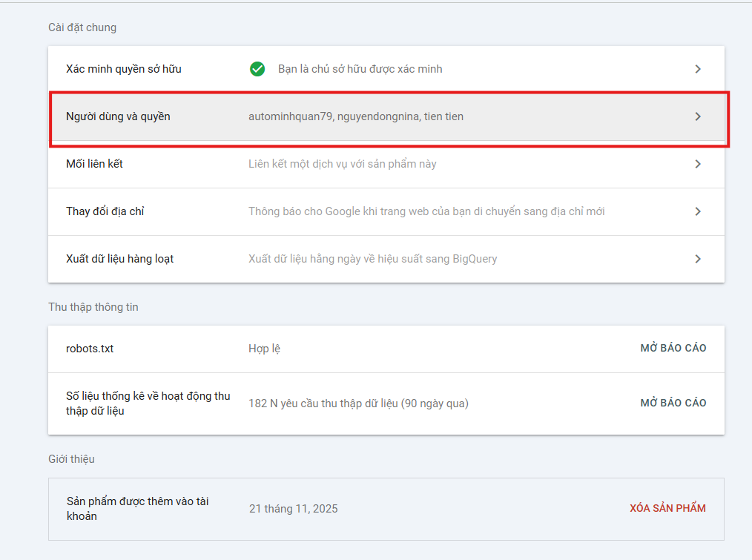Open crawl stats report MỞ BÁO CÁO link
Image resolution: width=752 pixels, height=560 pixels.
point(673,402)
